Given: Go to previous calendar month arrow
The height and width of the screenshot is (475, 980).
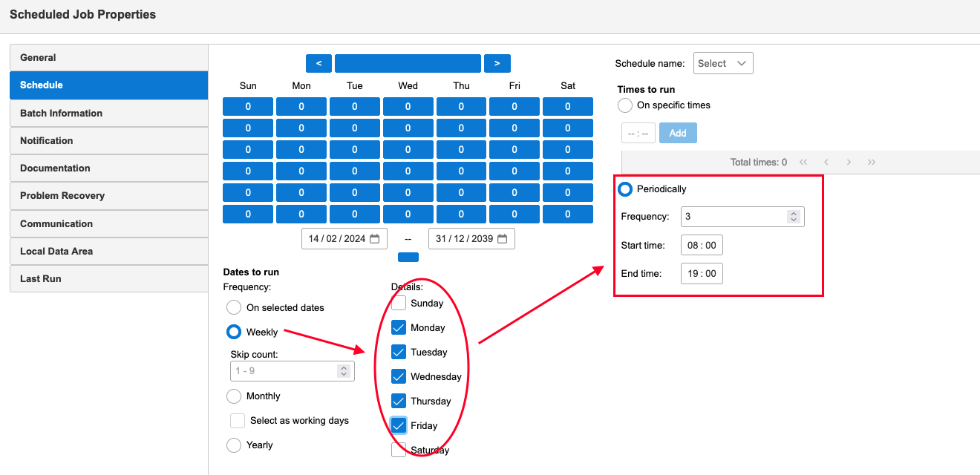Looking at the screenshot, I should [318, 64].
